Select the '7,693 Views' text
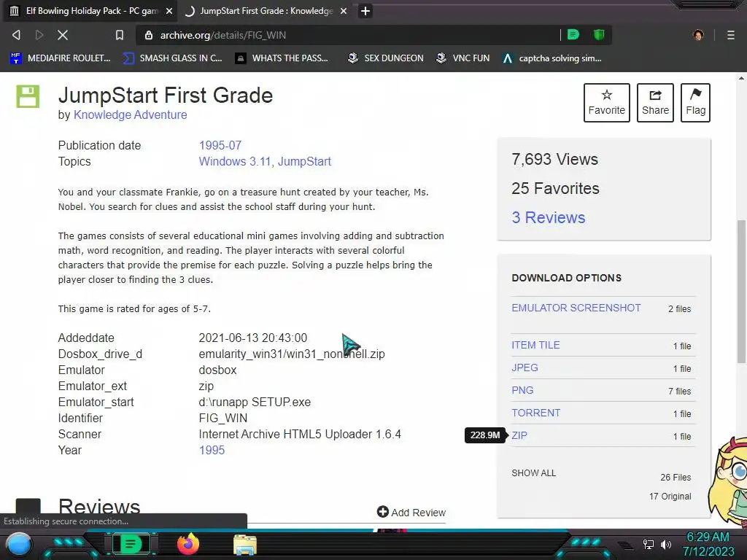 pos(554,159)
